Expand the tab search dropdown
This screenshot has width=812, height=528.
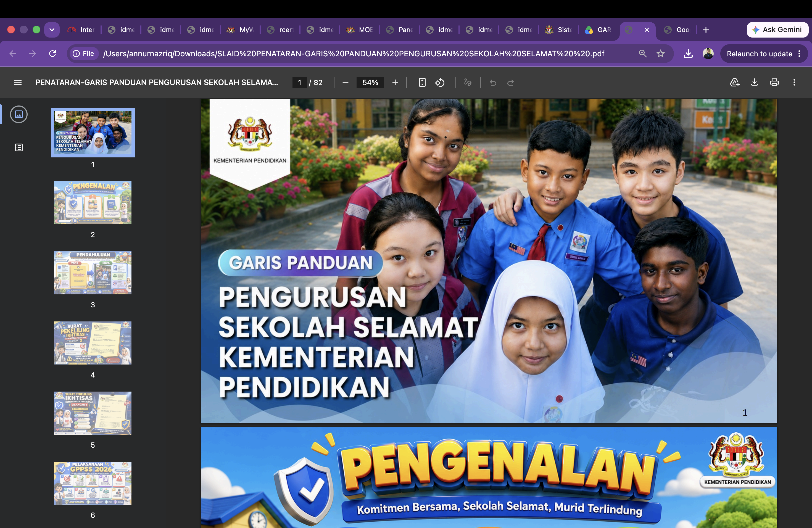(52, 30)
